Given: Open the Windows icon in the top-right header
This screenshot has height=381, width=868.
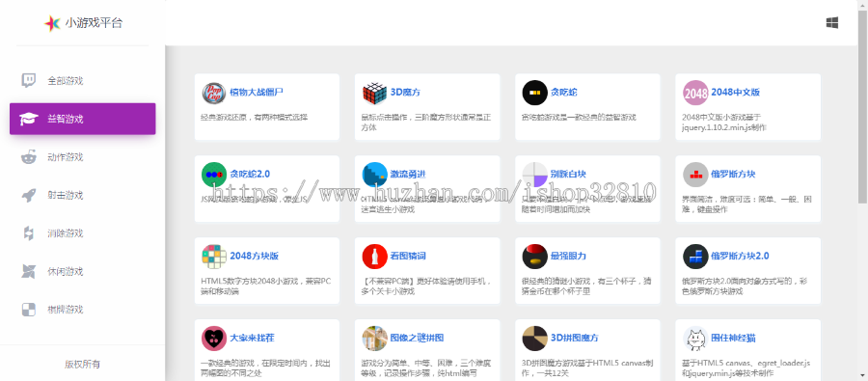Looking at the screenshot, I should pos(832,23).
